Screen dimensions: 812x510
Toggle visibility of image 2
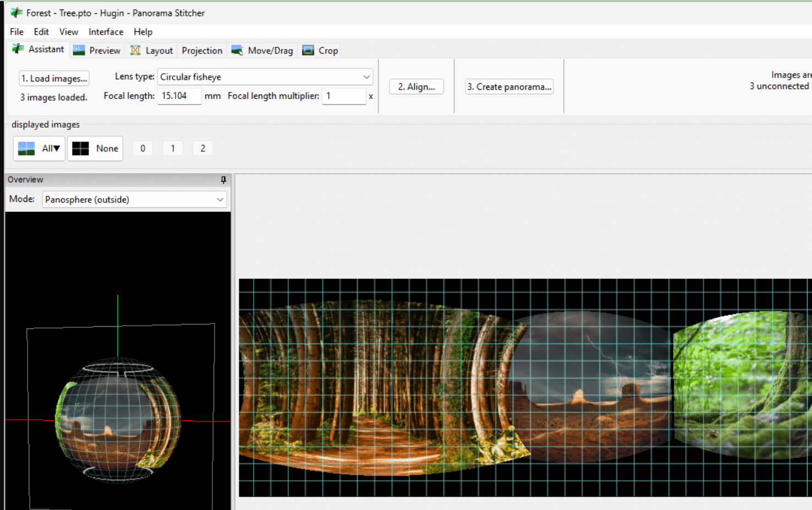202,148
